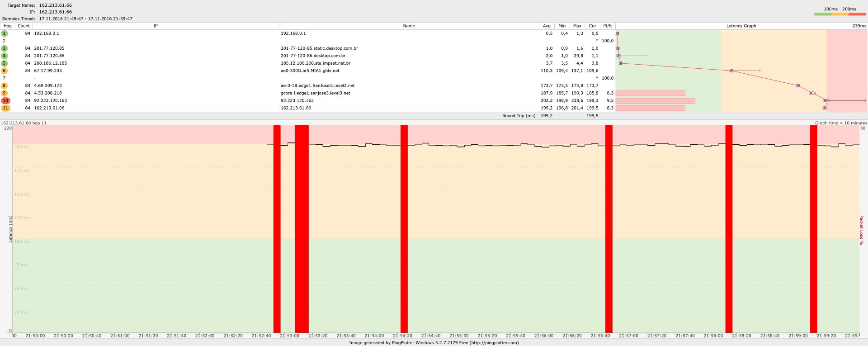Click the hop 8 marker on latency graph
This screenshot has width=868, height=346.
click(x=798, y=85)
